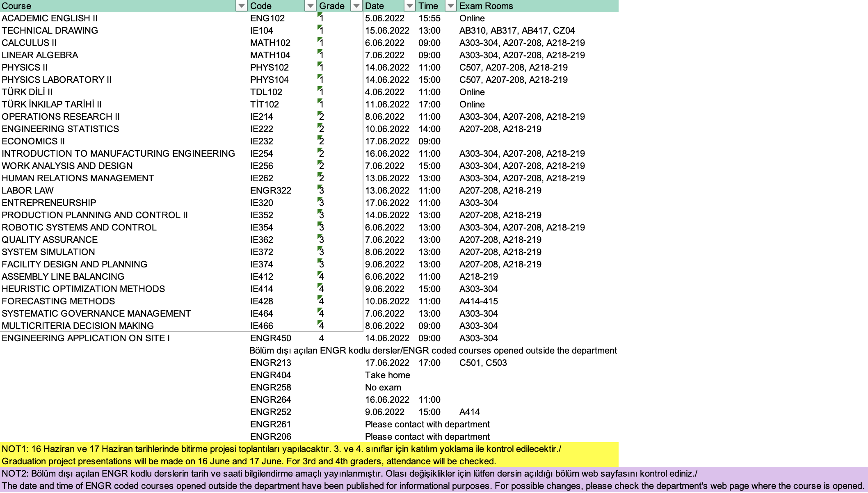This screenshot has height=493, width=868.
Task: Click green error indicator on ENG102 grade cell
Action: pyautogui.click(x=319, y=15)
